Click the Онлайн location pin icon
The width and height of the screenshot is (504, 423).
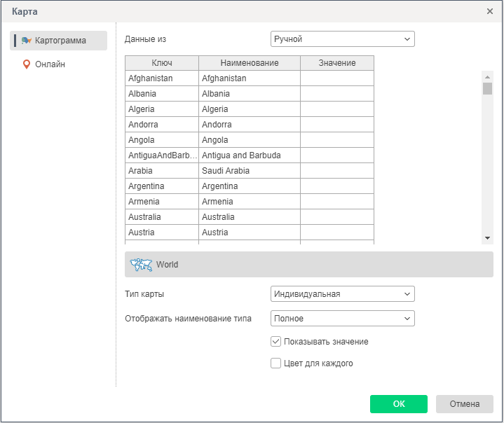click(x=27, y=64)
